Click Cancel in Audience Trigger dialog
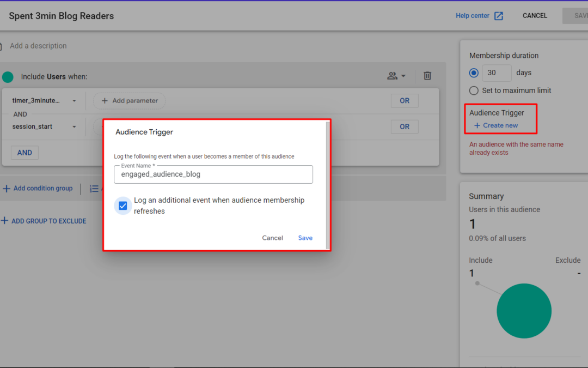This screenshot has height=368, width=588. pyautogui.click(x=272, y=238)
